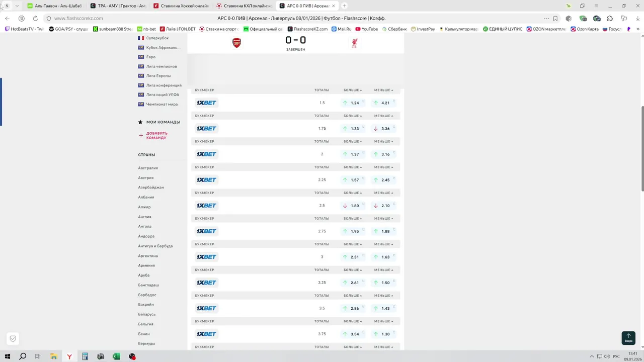Expand the browser tab list chevron

pyautogui.click(x=17, y=6)
